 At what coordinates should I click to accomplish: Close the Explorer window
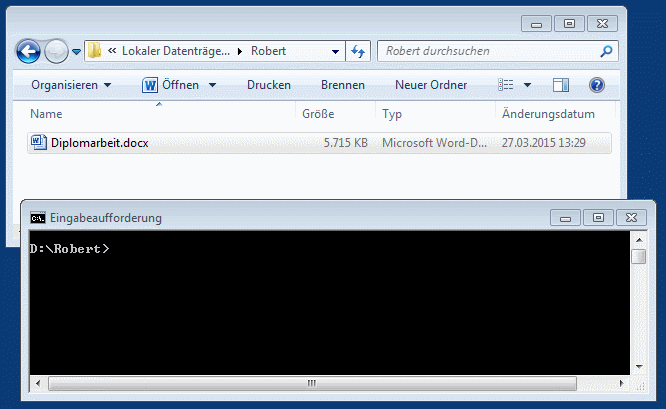click(x=602, y=24)
